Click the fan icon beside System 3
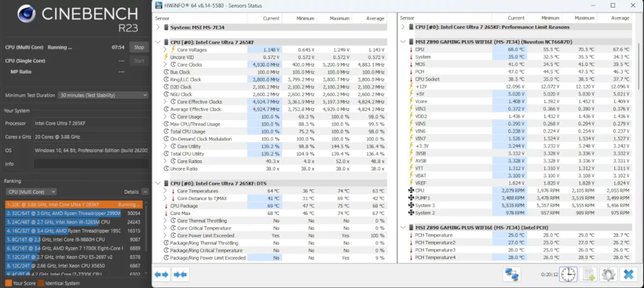The width and height of the screenshot is (644, 288). (411, 206)
